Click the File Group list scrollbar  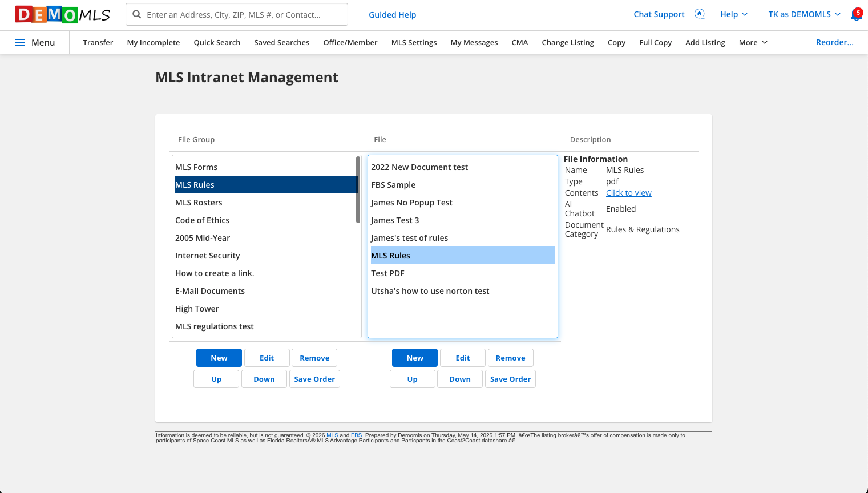pos(358,189)
